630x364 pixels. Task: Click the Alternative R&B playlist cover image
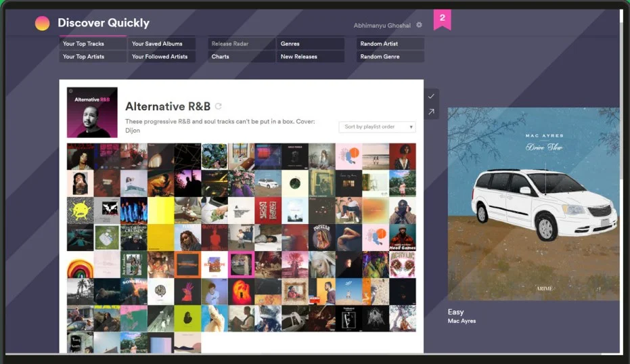tap(92, 112)
